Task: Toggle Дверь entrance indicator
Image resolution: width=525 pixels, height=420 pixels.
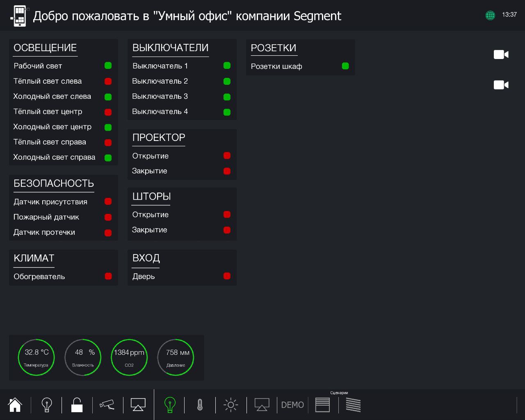Action: (227, 276)
